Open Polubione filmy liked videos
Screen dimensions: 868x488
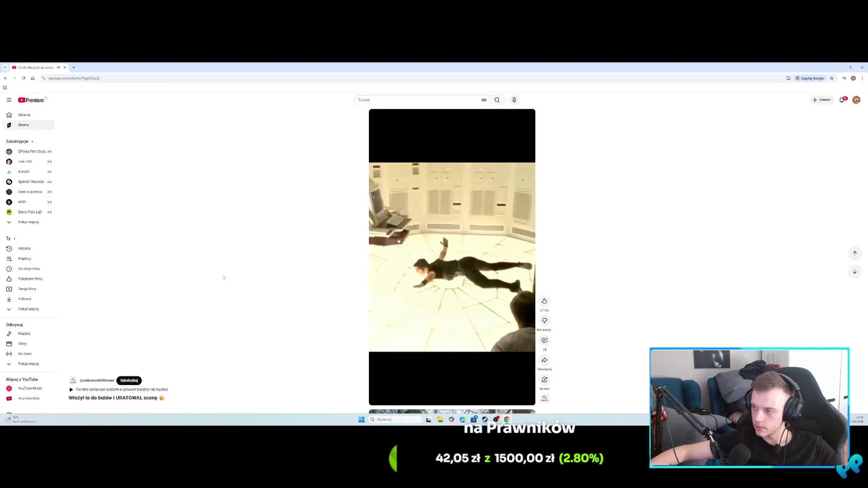pyautogui.click(x=27, y=279)
